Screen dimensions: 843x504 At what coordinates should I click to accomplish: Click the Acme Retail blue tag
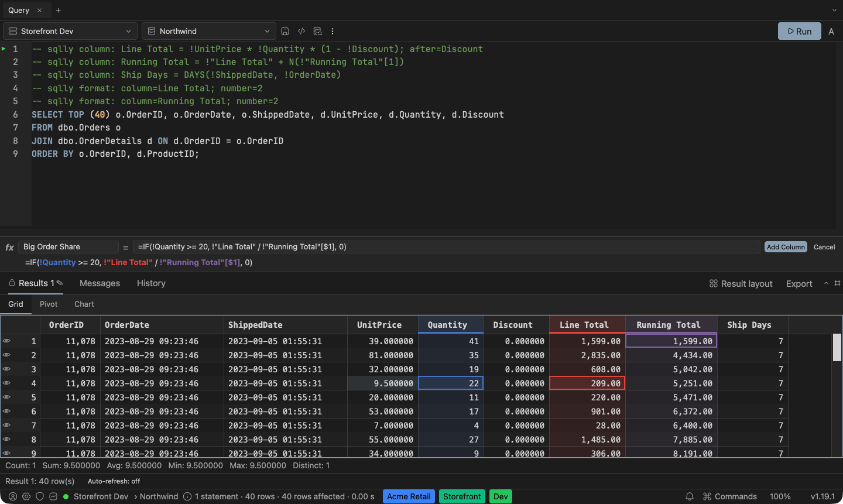[x=409, y=496]
